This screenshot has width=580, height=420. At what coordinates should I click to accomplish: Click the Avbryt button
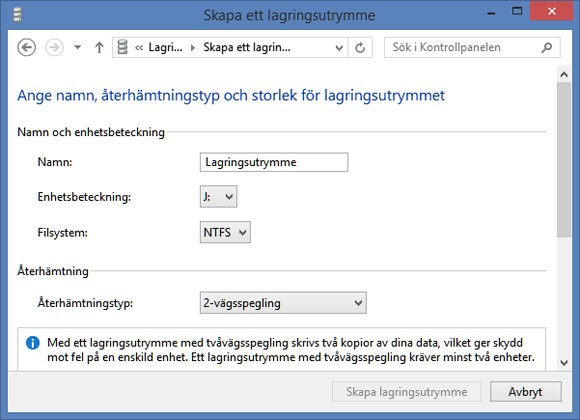click(x=525, y=392)
